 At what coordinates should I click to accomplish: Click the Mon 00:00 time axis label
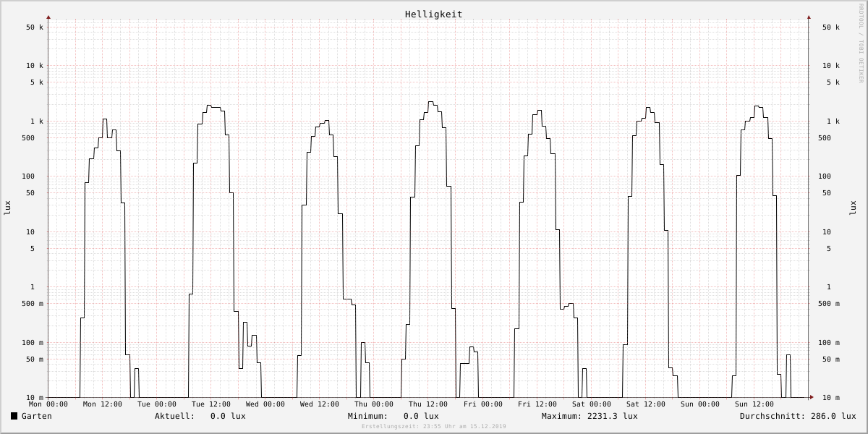click(48, 404)
